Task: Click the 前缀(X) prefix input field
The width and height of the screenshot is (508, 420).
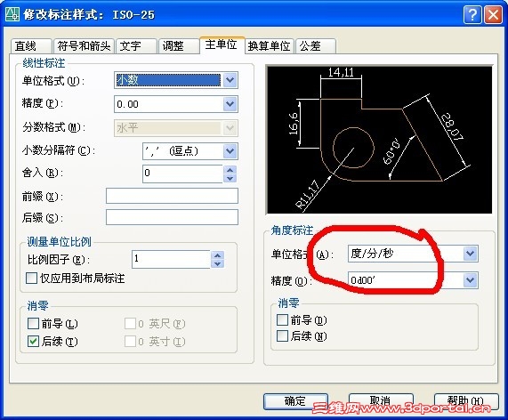Action: coord(172,196)
